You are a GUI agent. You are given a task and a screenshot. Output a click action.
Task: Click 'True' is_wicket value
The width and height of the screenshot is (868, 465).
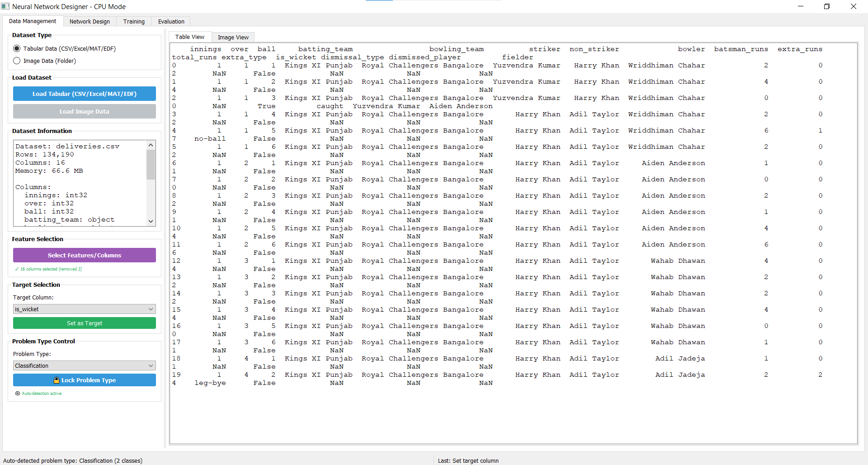267,106
